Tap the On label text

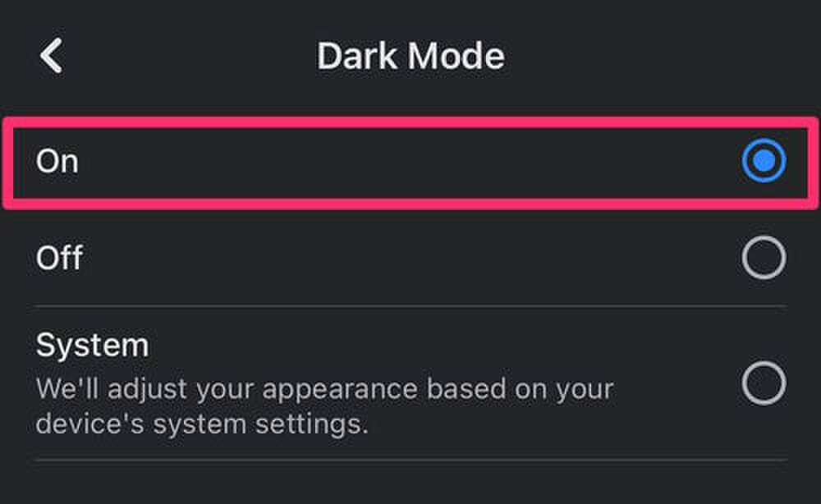click(x=57, y=161)
